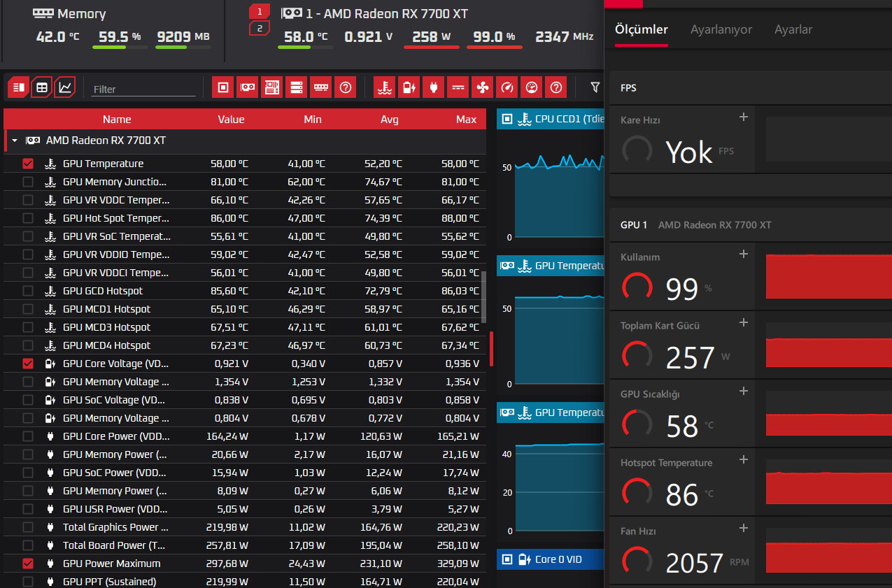Check the GPU MCD1 Hotspot checkbox
This screenshot has width=892, height=588.
point(28,309)
